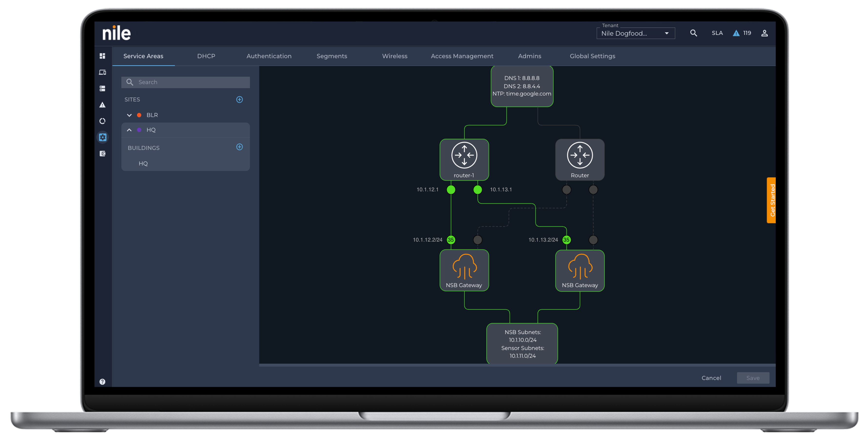868x444 pixels.
Task: Click the NSB Subnets info box
Action: click(x=522, y=344)
